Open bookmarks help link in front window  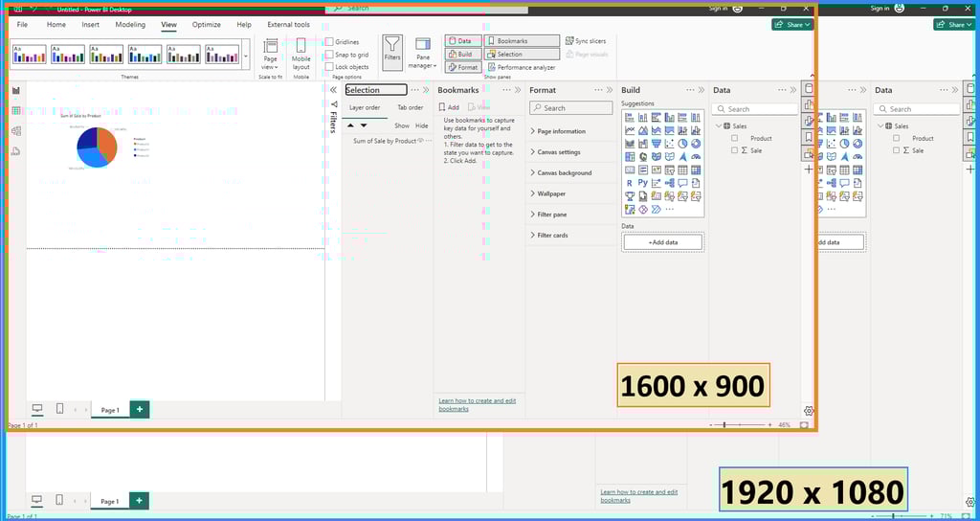(478, 404)
